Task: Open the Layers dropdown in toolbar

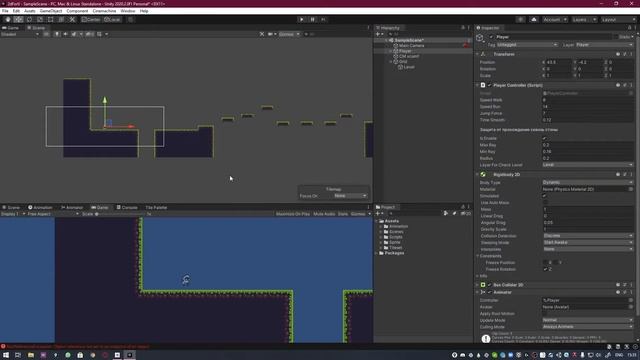Action: (584, 20)
